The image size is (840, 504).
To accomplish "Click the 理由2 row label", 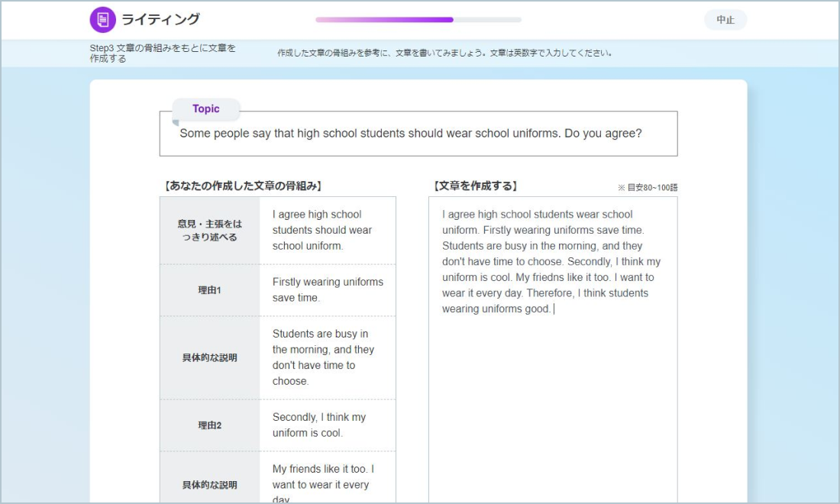I will [209, 425].
